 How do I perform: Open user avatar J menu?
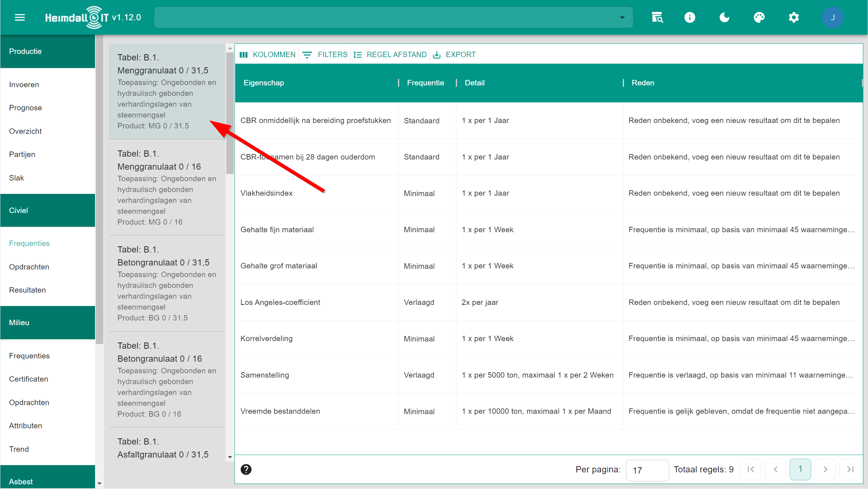pos(833,17)
